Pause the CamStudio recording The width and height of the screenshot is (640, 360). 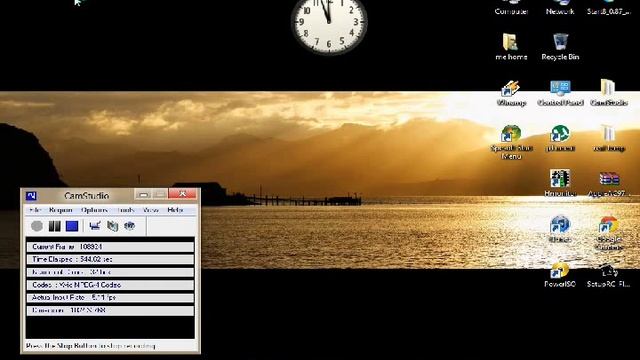coord(54,226)
